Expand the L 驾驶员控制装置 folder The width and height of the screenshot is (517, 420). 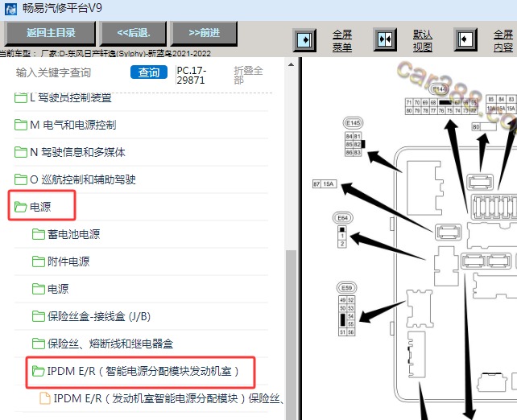tap(71, 97)
